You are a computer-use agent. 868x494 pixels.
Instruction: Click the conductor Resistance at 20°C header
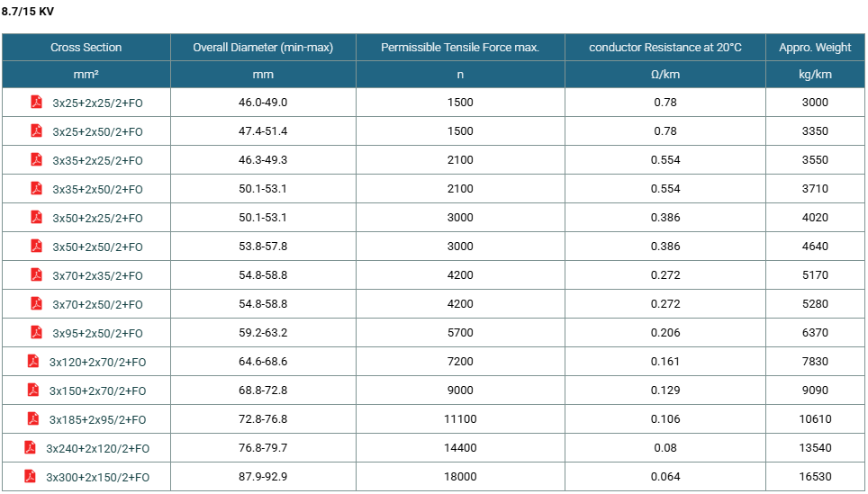click(665, 48)
